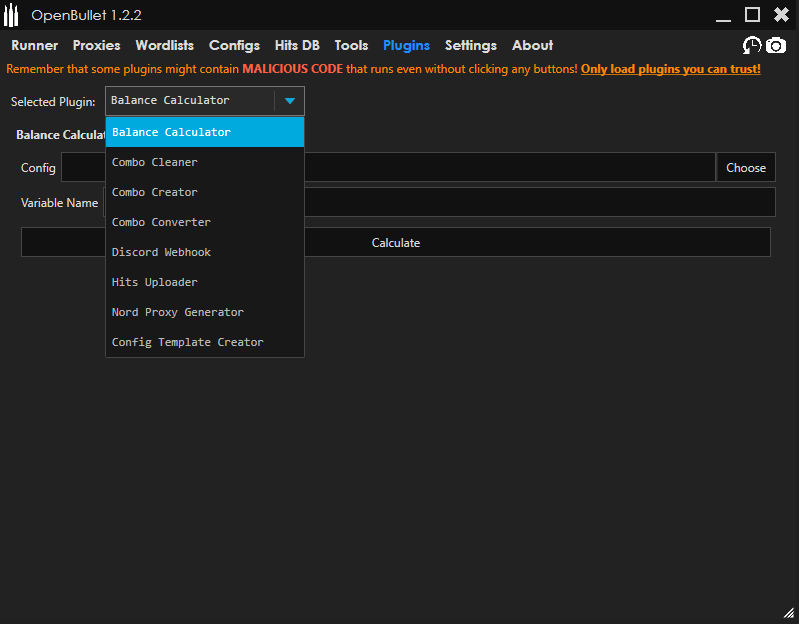Take a screenshot with the camera icon

pyautogui.click(x=775, y=45)
